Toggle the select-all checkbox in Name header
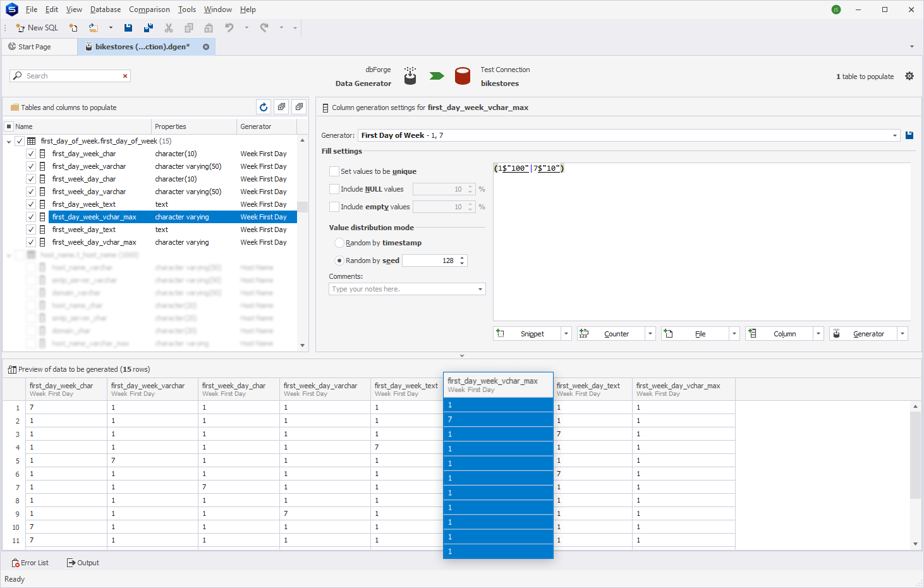Image resolution: width=924 pixels, height=588 pixels. [9, 126]
